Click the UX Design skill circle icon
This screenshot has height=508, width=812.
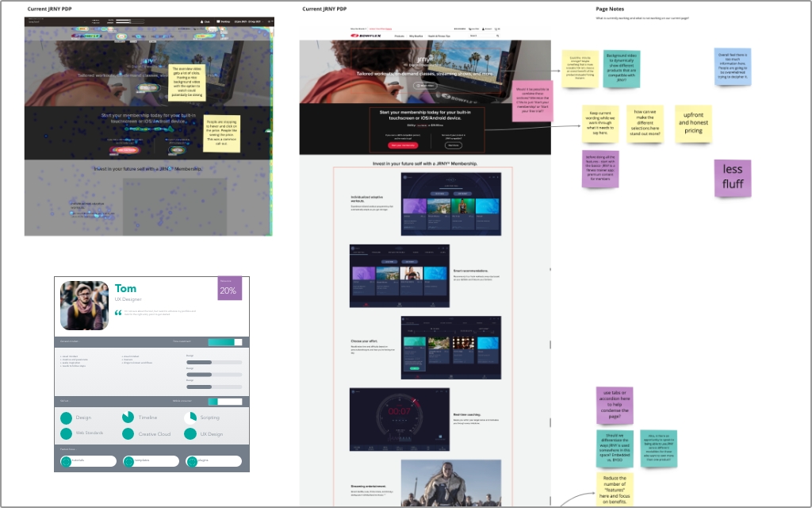click(190, 434)
